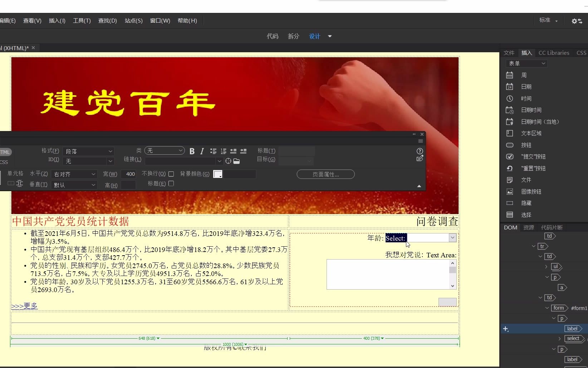Open the 垂直 vertical alignment dropdown
This screenshot has height=368, width=588.
74,185
